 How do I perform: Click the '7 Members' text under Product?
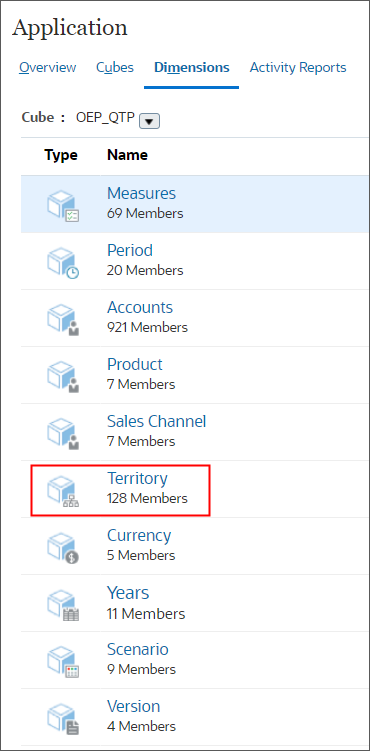(x=141, y=384)
